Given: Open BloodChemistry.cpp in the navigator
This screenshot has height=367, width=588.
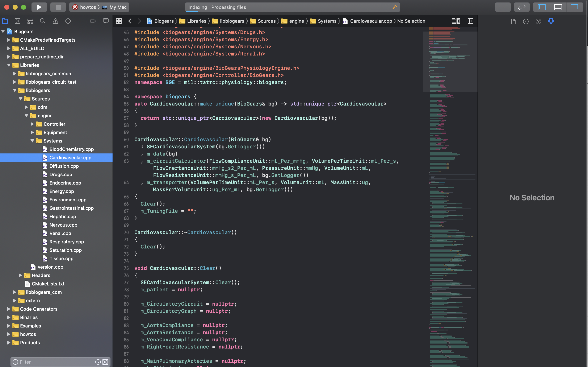Looking at the screenshot, I should [x=72, y=149].
